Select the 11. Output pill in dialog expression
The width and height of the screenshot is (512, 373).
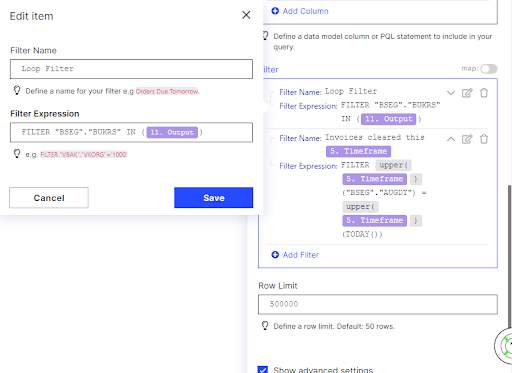pos(172,132)
